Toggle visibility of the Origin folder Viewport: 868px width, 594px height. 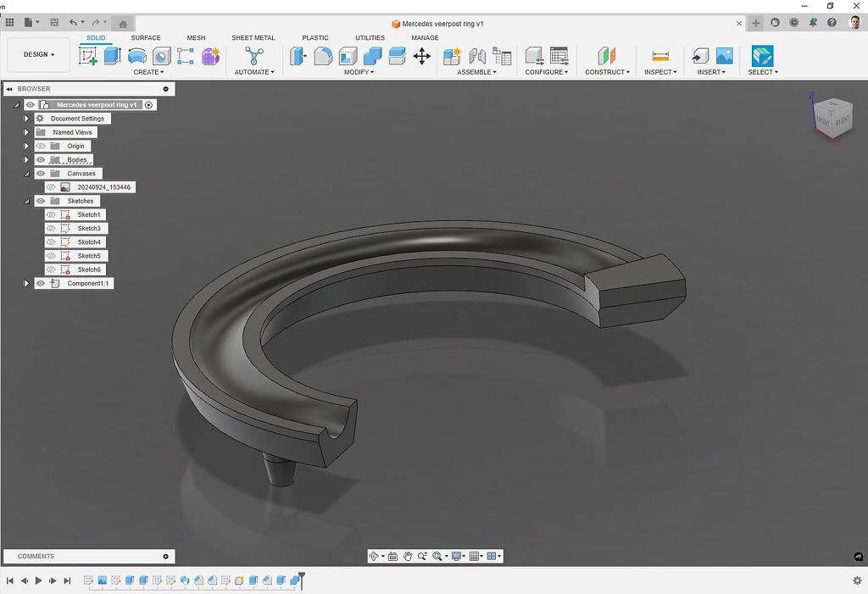(41, 146)
